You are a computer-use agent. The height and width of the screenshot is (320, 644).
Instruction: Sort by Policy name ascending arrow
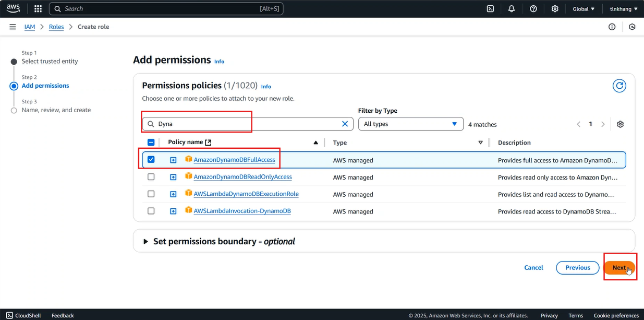point(315,143)
